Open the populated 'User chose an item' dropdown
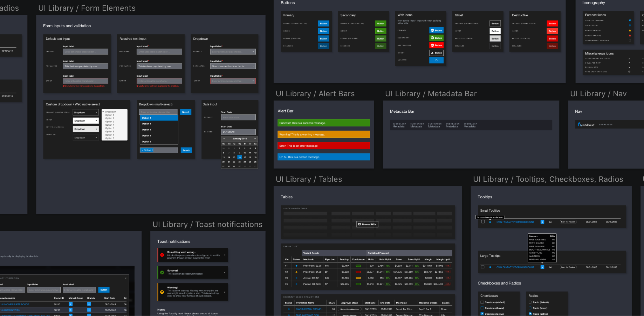The image size is (644, 316). pos(233,66)
